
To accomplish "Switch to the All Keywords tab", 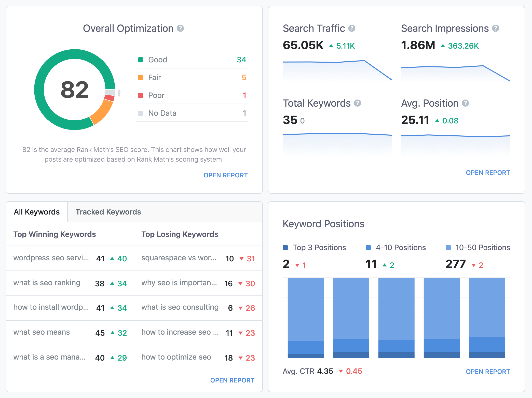I will (37, 212).
